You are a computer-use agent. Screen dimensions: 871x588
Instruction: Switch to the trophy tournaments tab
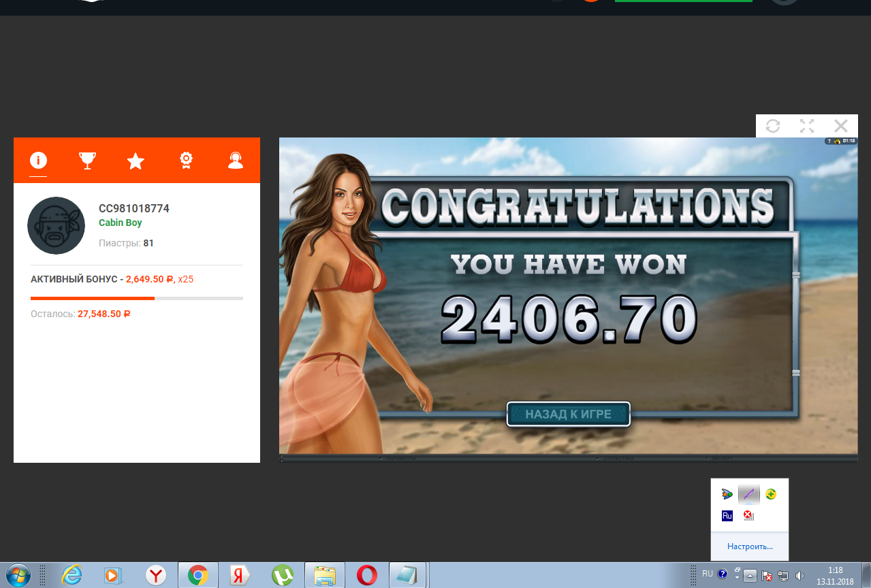click(x=87, y=161)
